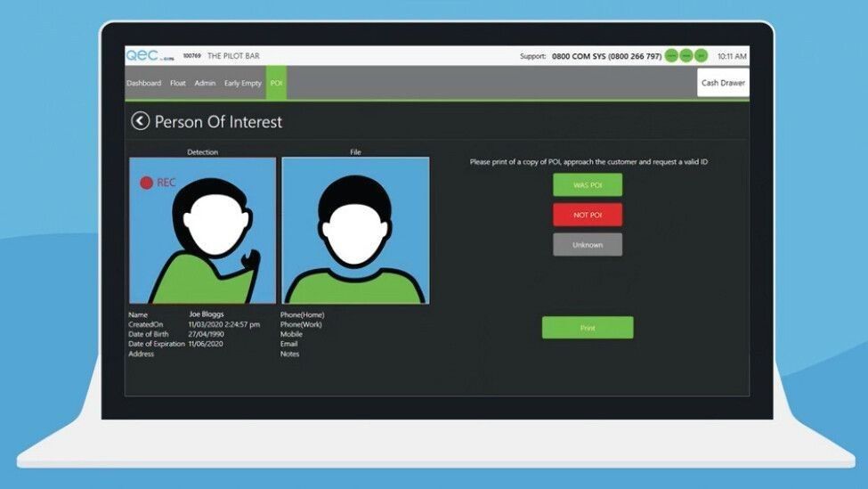Click the back arrow beside Person Of Interest

[140, 121]
